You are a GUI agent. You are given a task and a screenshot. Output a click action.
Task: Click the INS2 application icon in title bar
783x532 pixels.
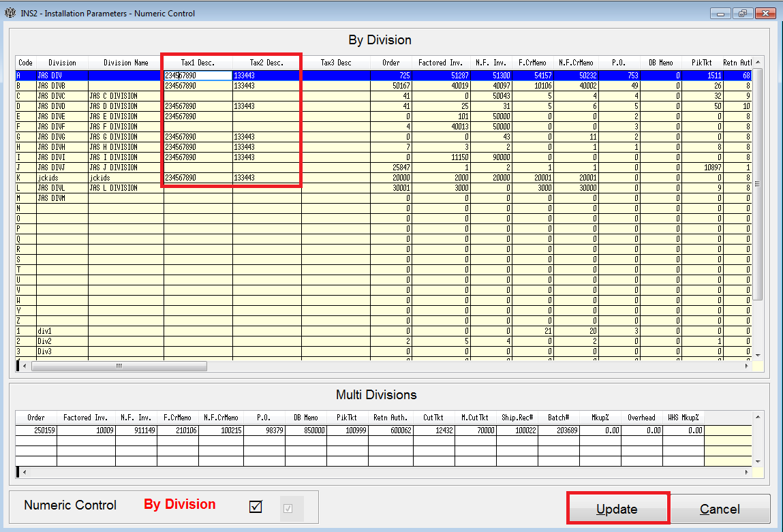[10, 12]
